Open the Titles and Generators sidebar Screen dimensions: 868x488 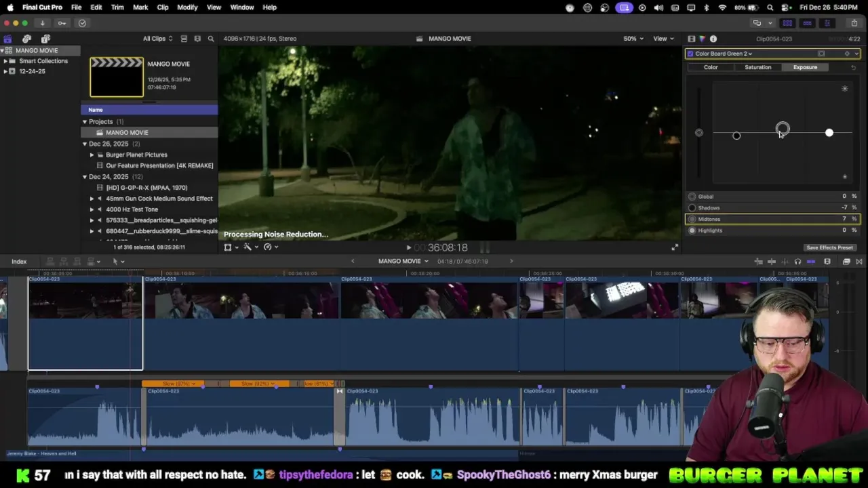coord(45,39)
